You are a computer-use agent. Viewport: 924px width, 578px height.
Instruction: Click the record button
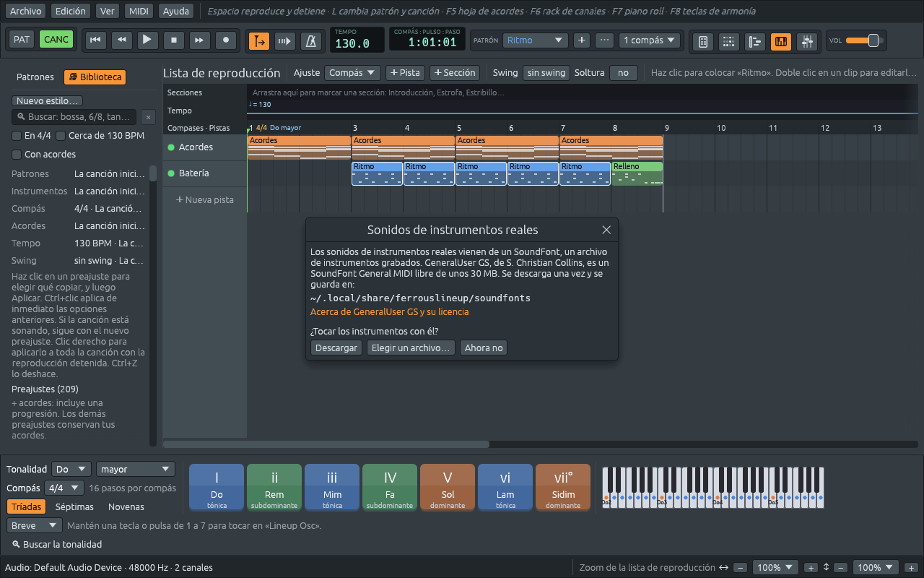226,40
